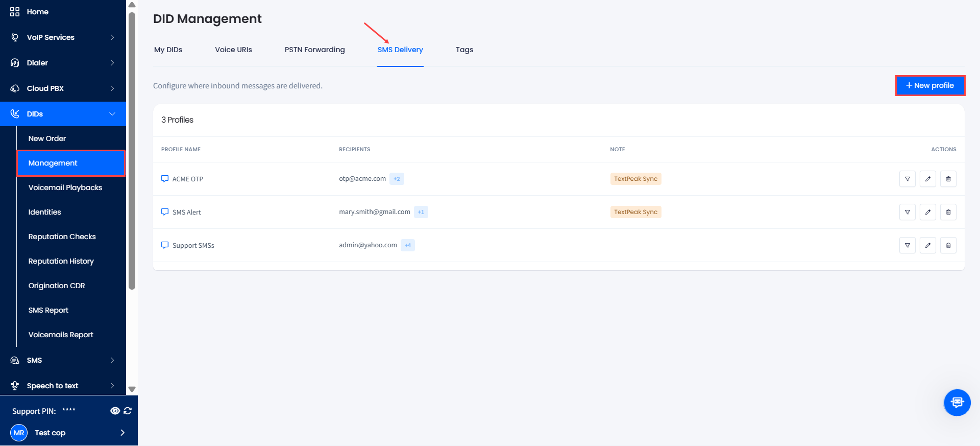This screenshot has height=446, width=980.
Task: Click the sidebar scrollbar thumb
Action: pos(132,151)
